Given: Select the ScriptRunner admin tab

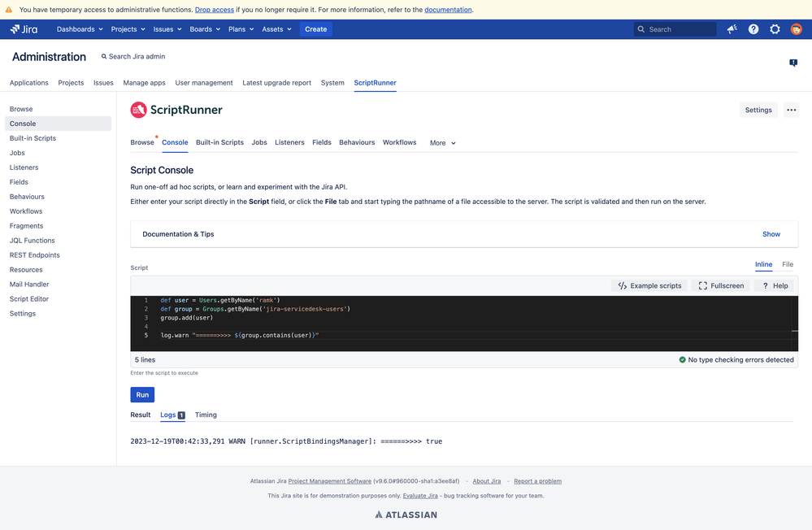Looking at the screenshot, I should point(375,83).
